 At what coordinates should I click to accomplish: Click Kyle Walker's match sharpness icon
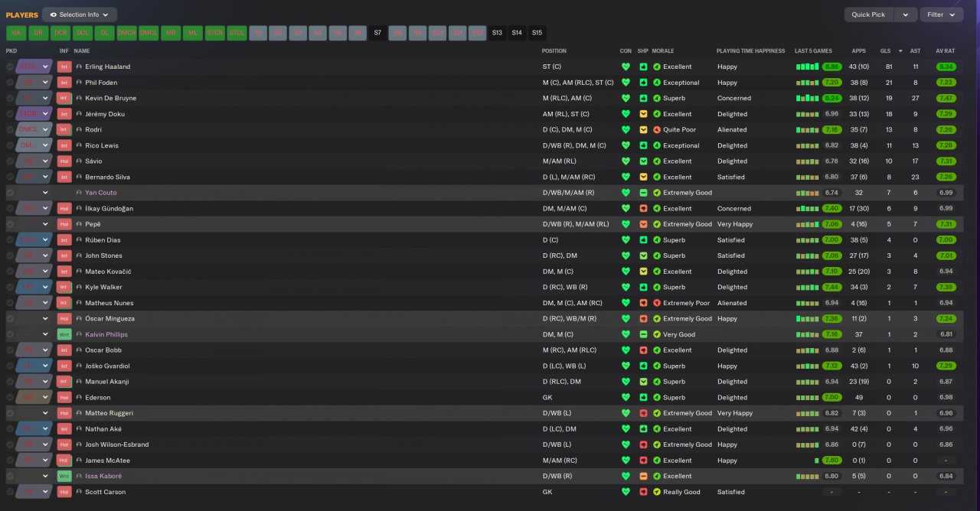click(643, 287)
